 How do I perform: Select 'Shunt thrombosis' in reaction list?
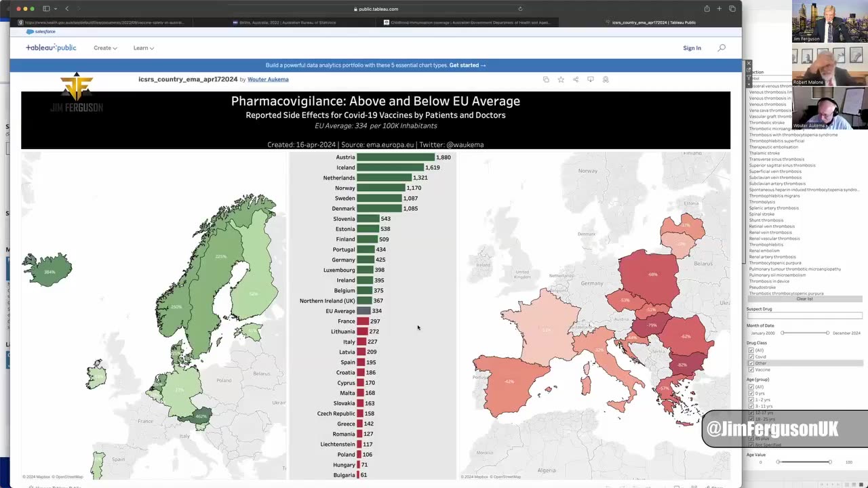tap(766, 220)
